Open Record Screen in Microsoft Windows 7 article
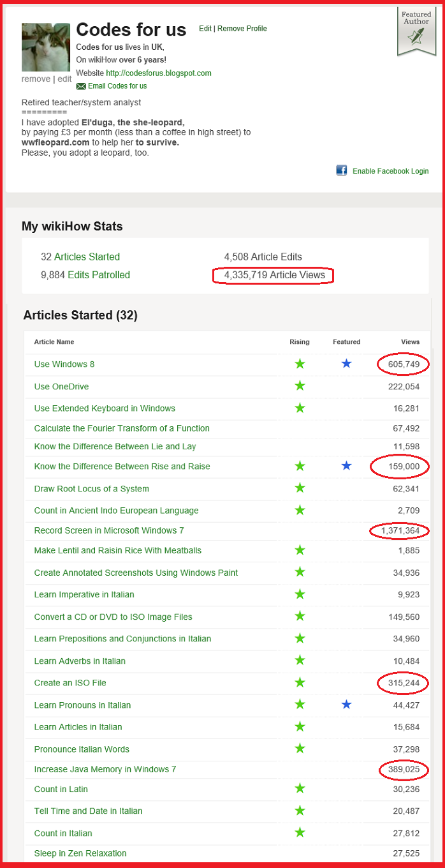Viewport: 445px width, 868px height. [x=109, y=530]
